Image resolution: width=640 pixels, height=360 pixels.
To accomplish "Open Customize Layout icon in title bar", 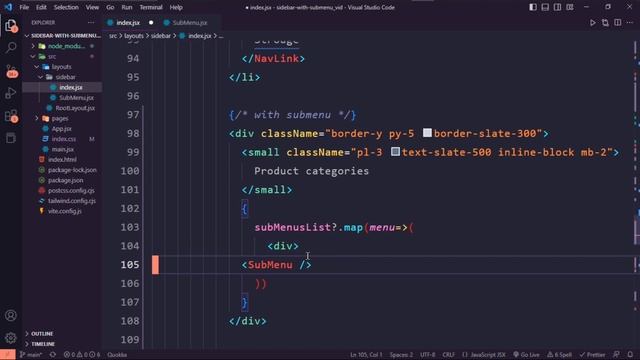I will [x=570, y=7].
